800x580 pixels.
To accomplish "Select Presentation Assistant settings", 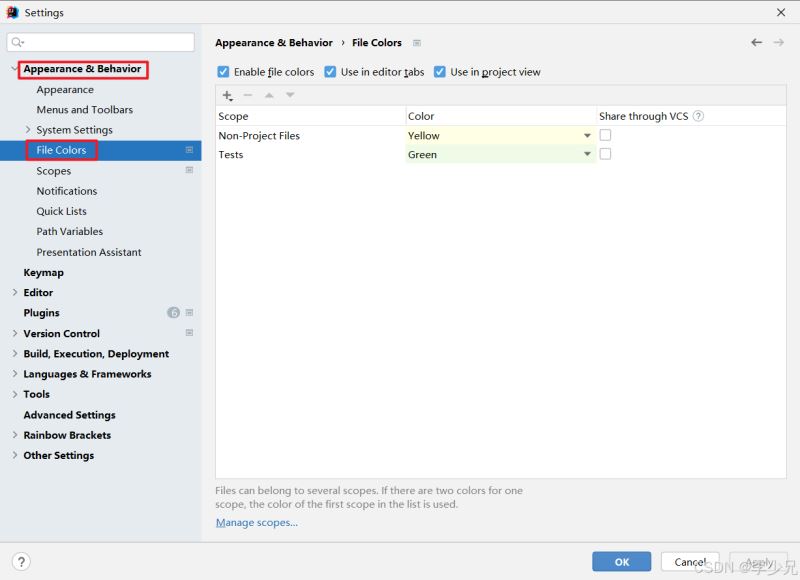I will tap(89, 252).
